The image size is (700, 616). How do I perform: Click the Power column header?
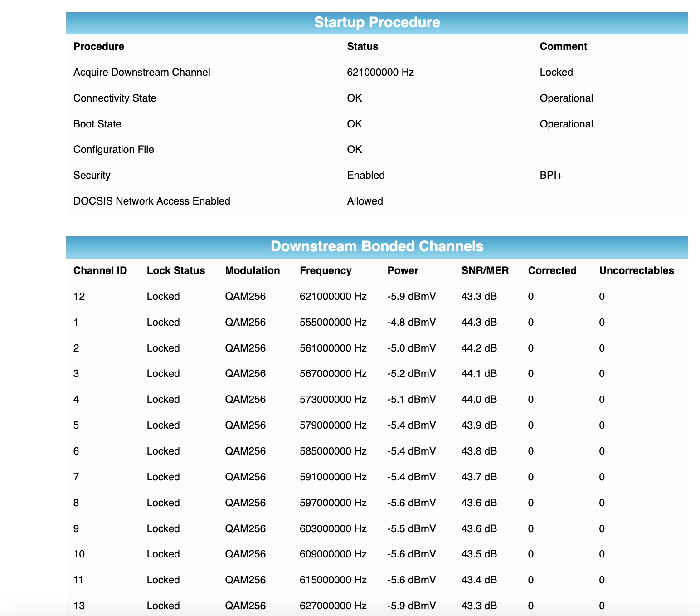(x=403, y=270)
